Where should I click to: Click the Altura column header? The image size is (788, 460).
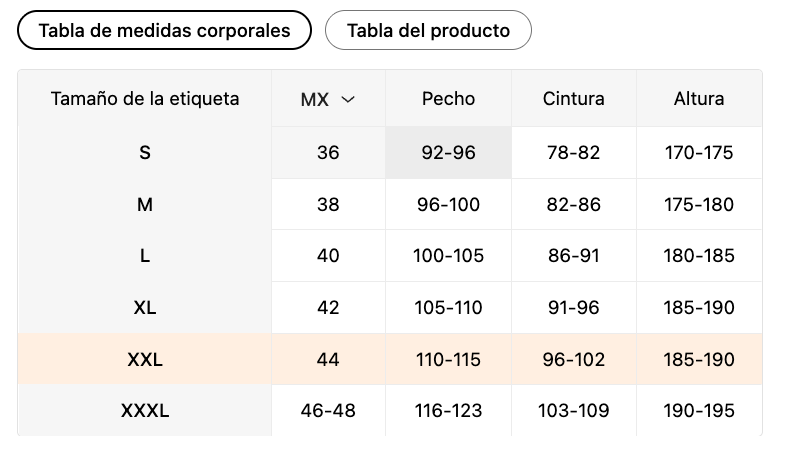tap(699, 99)
